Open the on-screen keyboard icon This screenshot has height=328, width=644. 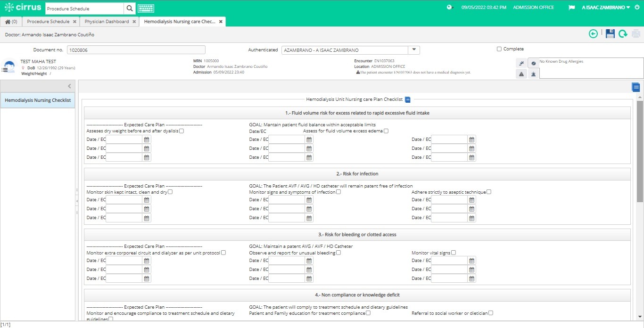(x=146, y=8)
